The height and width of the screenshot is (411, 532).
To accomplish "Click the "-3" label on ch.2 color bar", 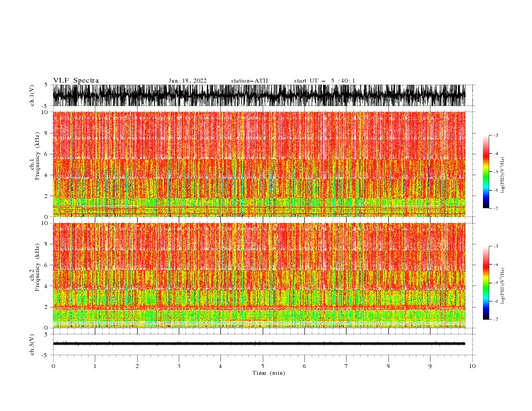I will tap(495, 246).
